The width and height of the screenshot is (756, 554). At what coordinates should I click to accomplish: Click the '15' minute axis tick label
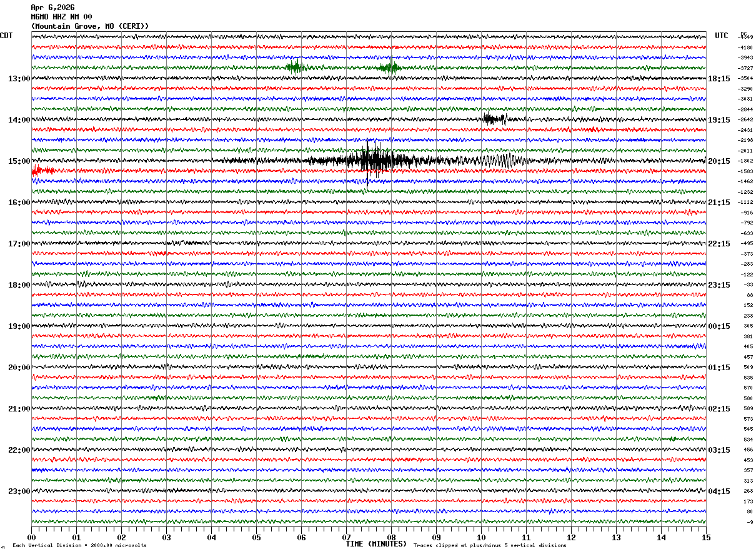pyautogui.click(x=705, y=537)
